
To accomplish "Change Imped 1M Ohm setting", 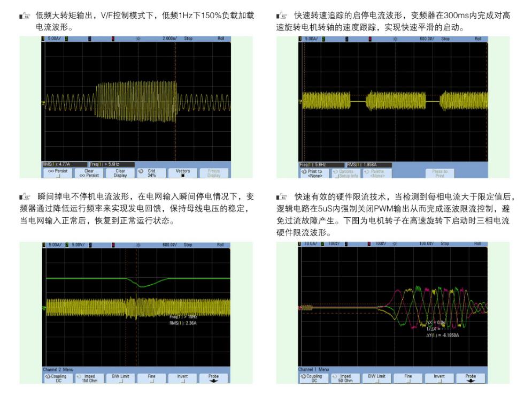I will [89, 378].
